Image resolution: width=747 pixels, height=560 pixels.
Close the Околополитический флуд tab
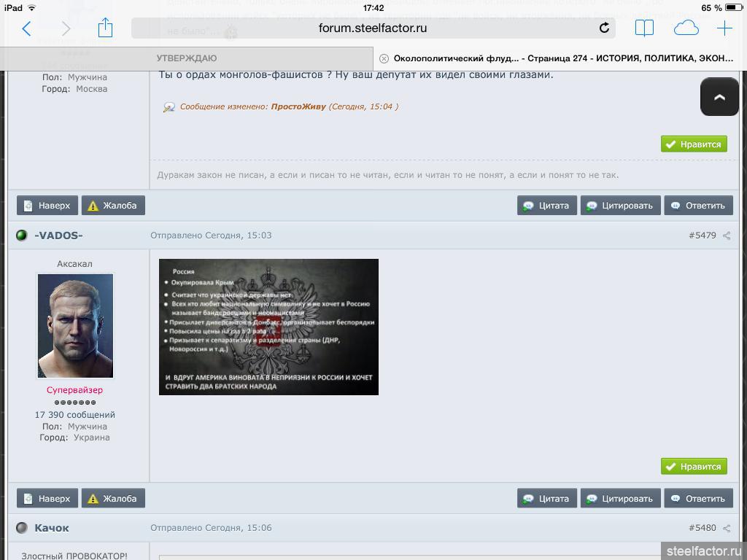(384, 58)
